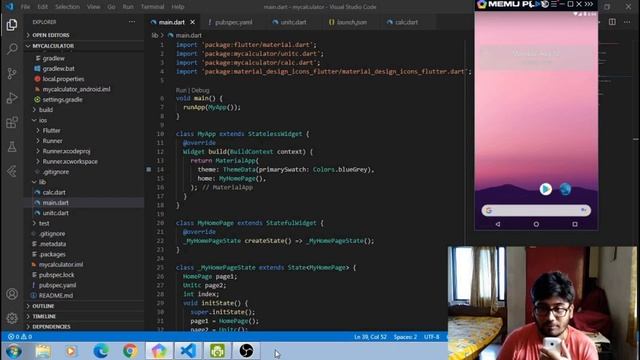Open the Testing flask icon view
This screenshot has height=360, width=640.
click(x=12, y=147)
